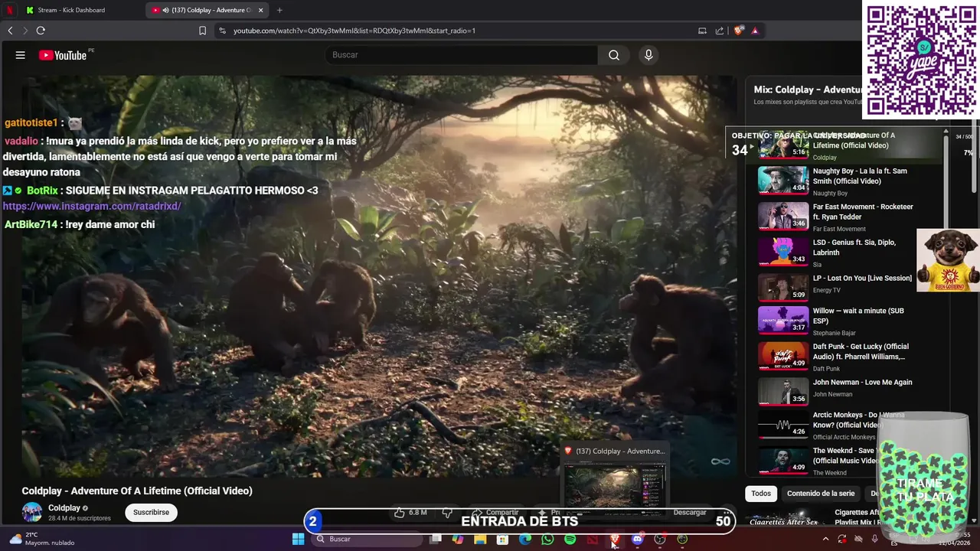Image resolution: width=980 pixels, height=551 pixels.
Task: Click the Coldplay channel avatar
Action: [32, 512]
